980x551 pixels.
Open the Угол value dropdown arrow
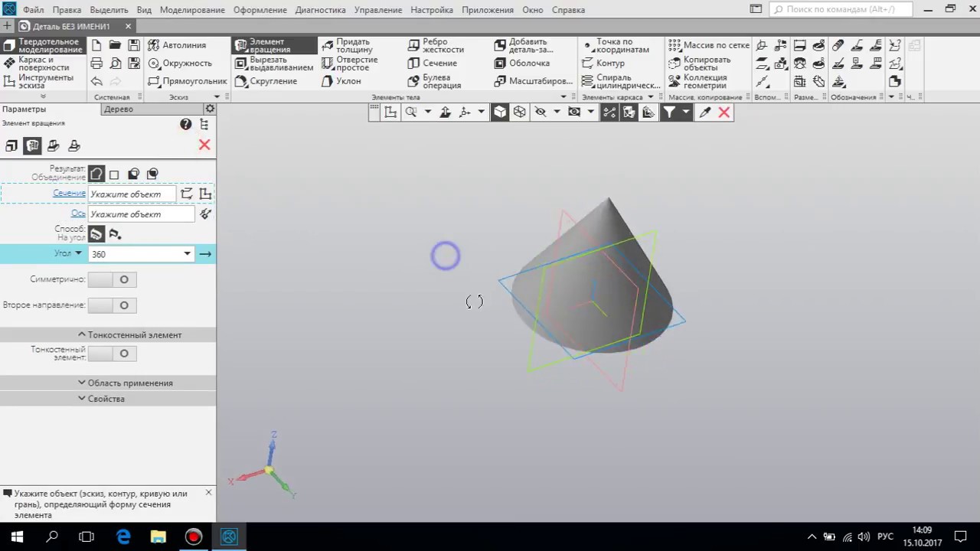coord(187,254)
